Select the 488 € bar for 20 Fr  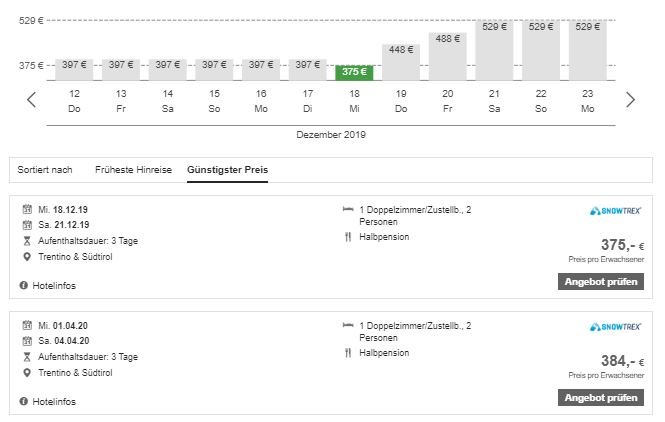click(x=447, y=56)
